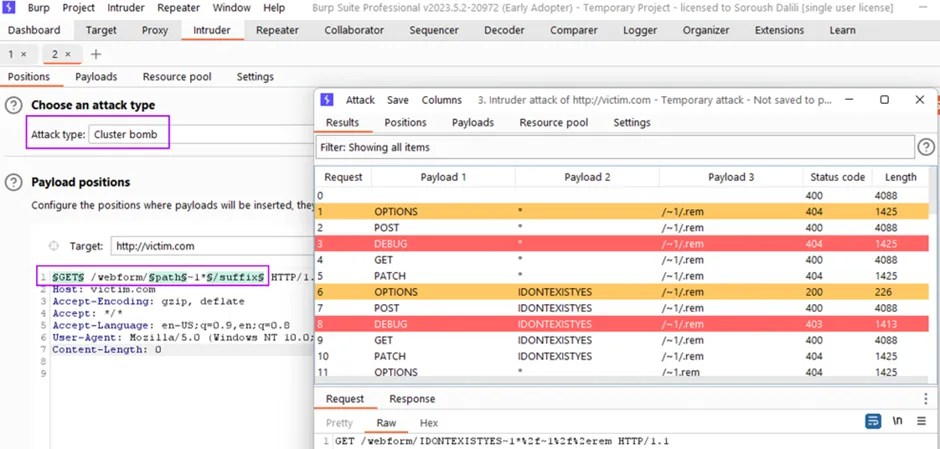Open the Columns menu in attack window
Viewport: 940px width, 449px height.
click(441, 100)
